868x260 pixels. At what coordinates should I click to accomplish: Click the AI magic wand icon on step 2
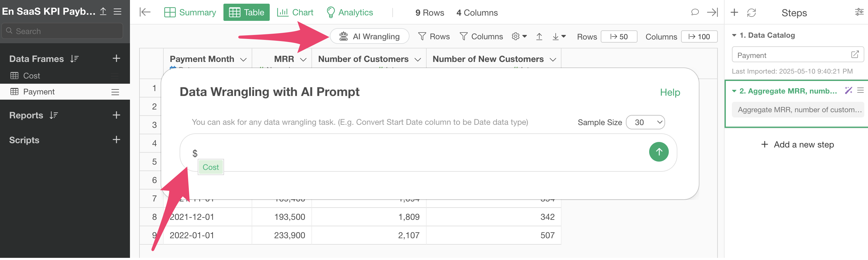[848, 91]
